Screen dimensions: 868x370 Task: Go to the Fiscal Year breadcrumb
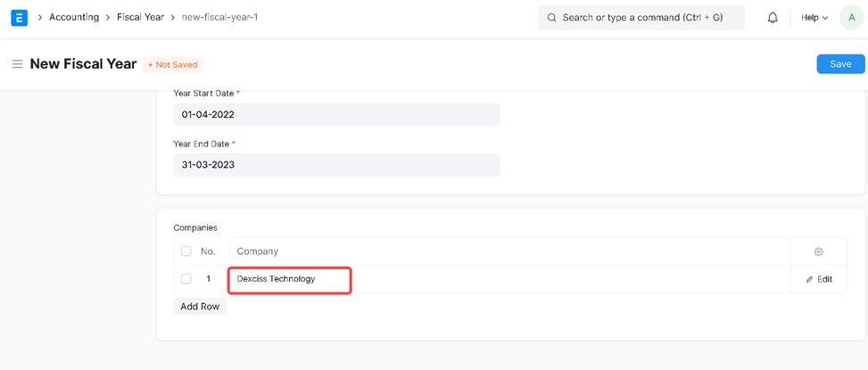pyautogui.click(x=140, y=17)
